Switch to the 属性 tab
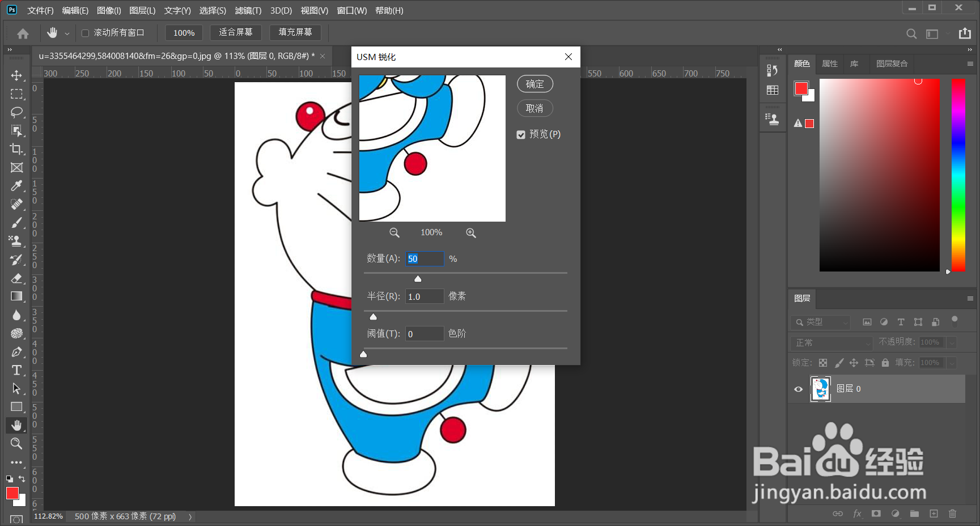The width and height of the screenshot is (980, 526). point(830,63)
